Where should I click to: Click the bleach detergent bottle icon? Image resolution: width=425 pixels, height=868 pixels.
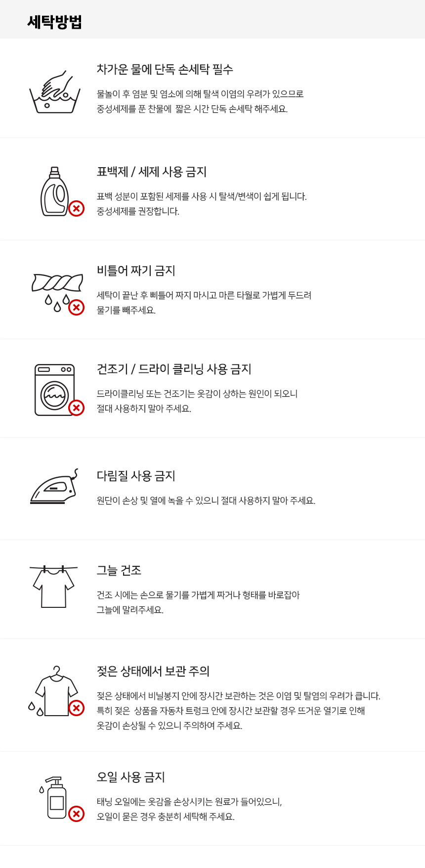[54, 192]
